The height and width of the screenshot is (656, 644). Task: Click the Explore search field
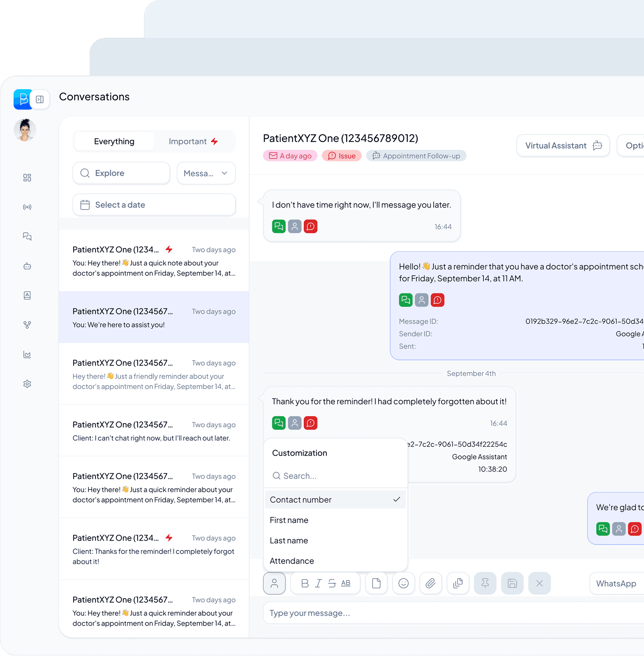point(121,173)
